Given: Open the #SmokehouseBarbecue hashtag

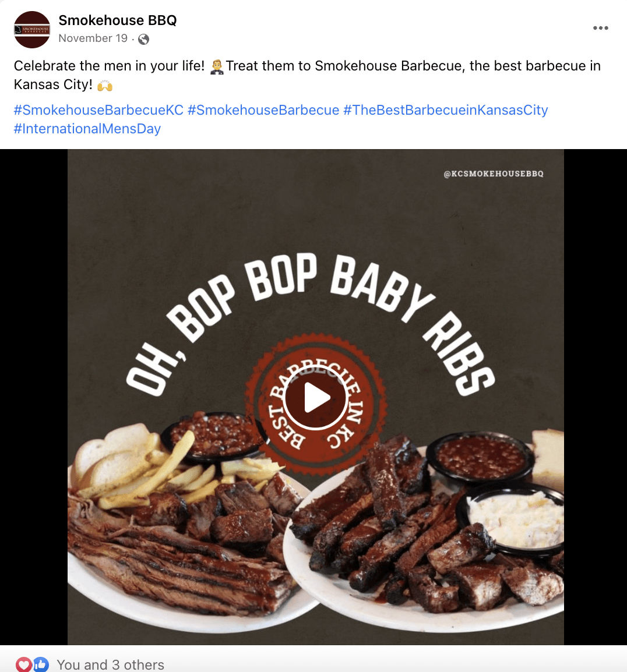Looking at the screenshot, I should click(263, 110).
